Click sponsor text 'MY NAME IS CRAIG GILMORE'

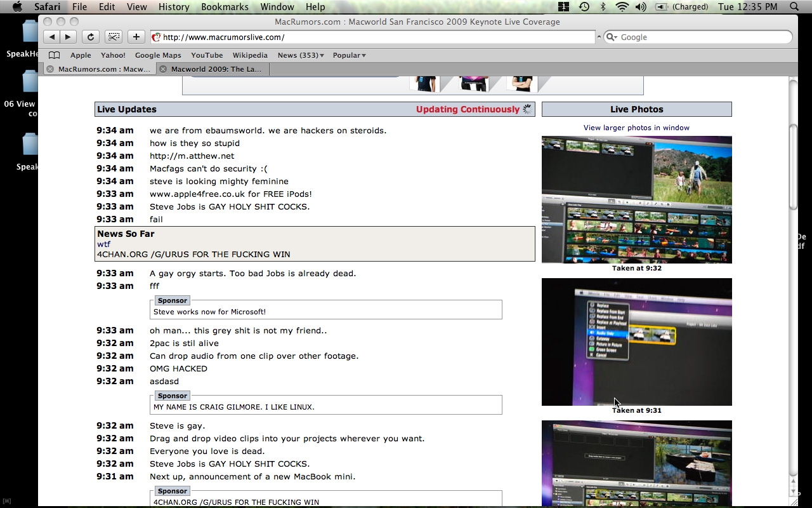[234, 407]
